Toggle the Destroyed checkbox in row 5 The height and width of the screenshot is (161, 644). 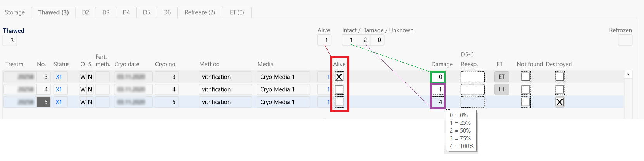[559, 102]
